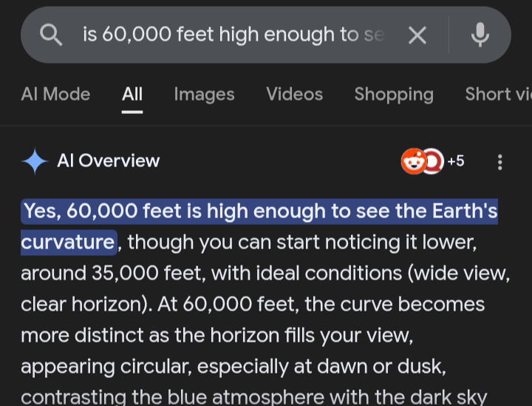Open the Shopping tab
Screen dimensions: 532x406
[394, 94]
